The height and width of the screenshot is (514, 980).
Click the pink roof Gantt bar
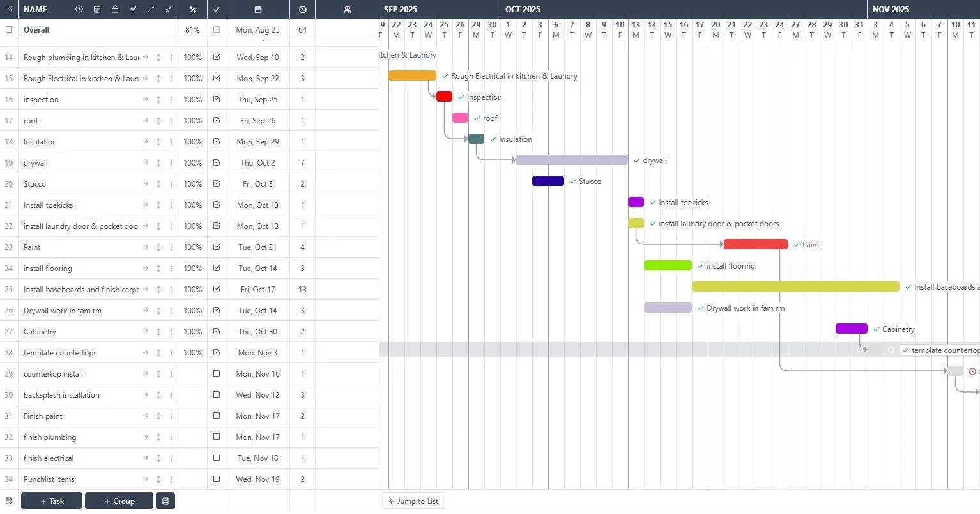point(460,118)
